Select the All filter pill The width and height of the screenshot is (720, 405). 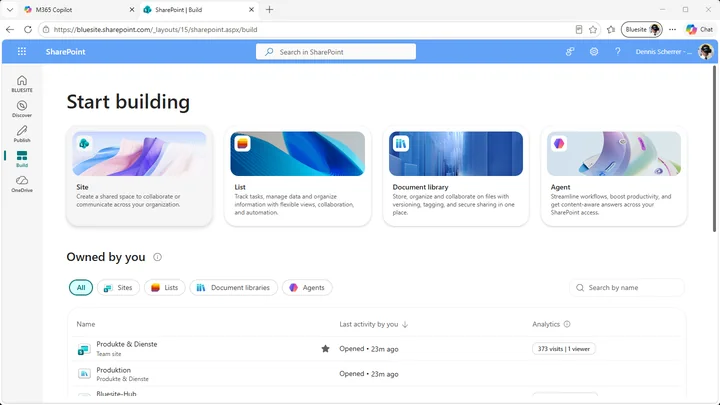(81, 287)
